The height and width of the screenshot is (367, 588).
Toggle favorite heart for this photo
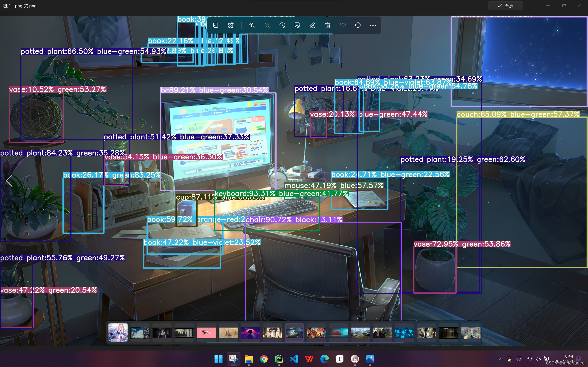pos(343,25)
